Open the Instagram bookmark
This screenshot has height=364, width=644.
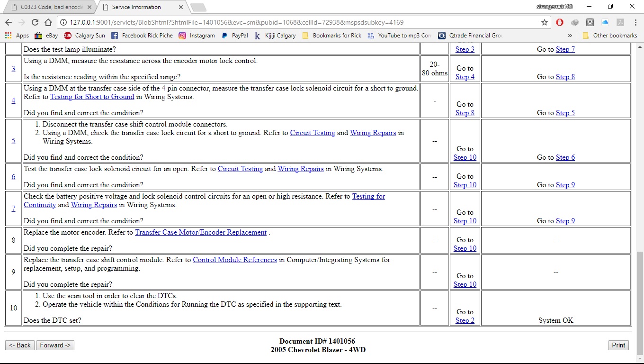pyautogui.click(x=197, y=36)
